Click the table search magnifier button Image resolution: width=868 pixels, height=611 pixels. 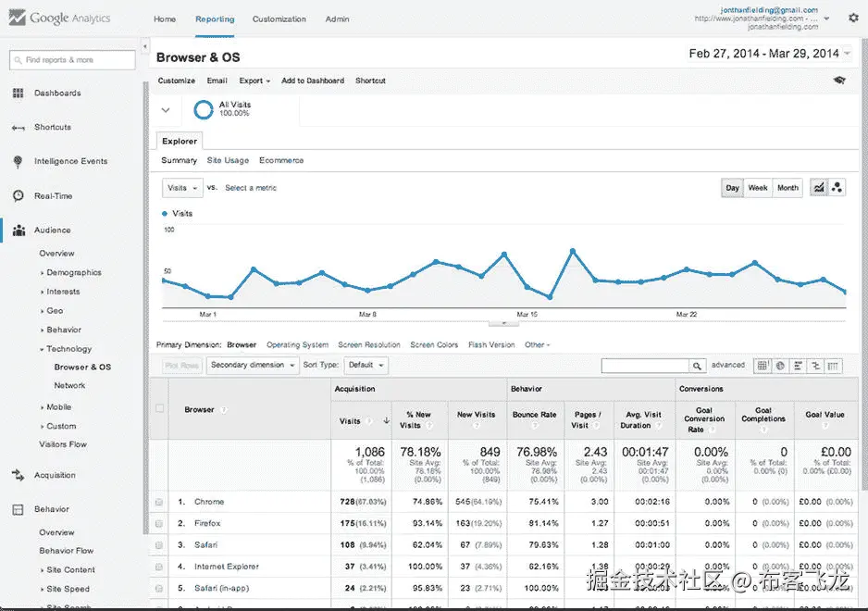(x=698, y=366)
